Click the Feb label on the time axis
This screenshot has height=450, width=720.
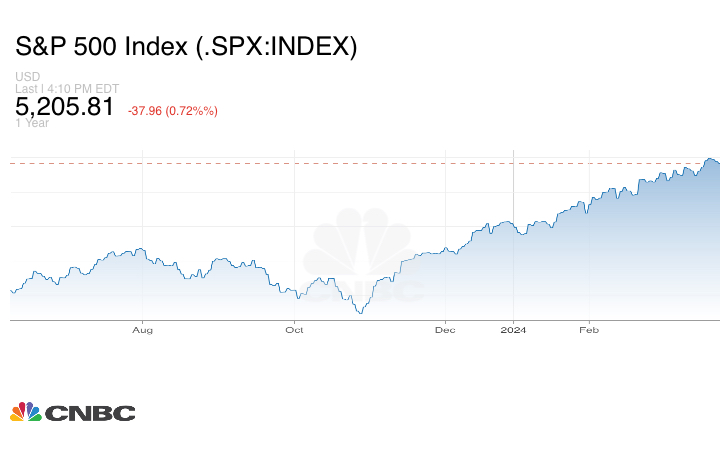(x=590, y=329)
